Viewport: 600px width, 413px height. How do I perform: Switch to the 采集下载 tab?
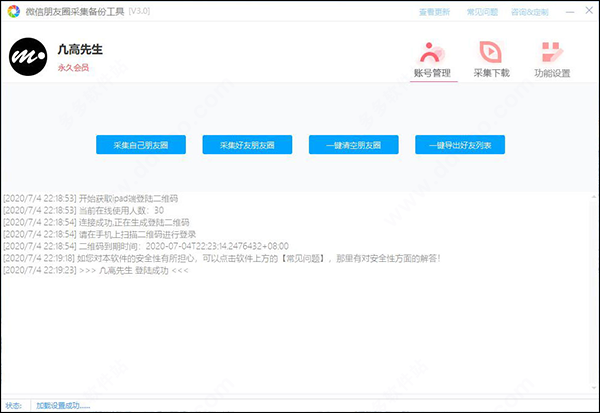pyautogui.click(x=491, y=60)
